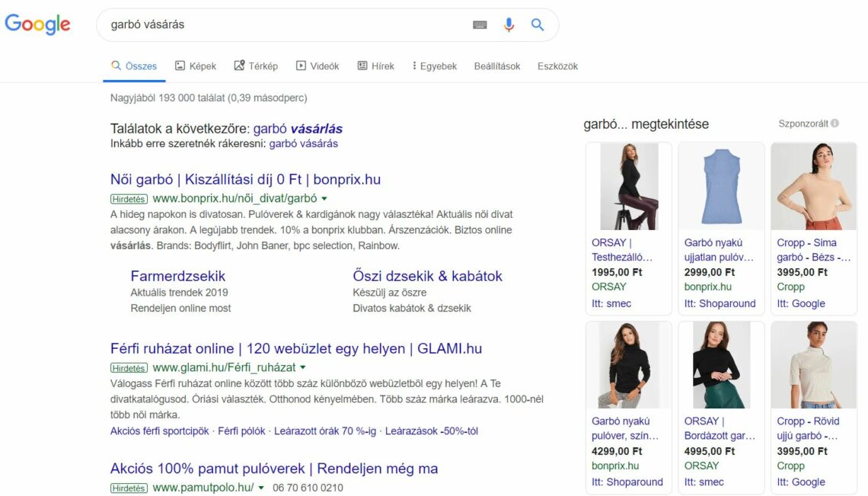The width and height of the screenshot is (868, 496).
Task: Click 'Akciós férfi sportcipők' link
Action: point(159,431)
